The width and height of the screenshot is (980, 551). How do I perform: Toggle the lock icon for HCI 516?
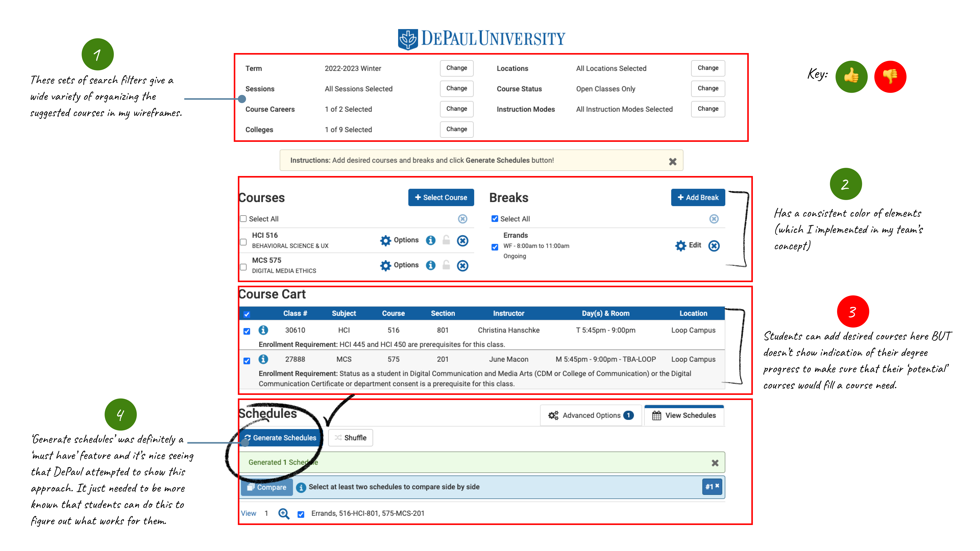(x=446, y=240)
